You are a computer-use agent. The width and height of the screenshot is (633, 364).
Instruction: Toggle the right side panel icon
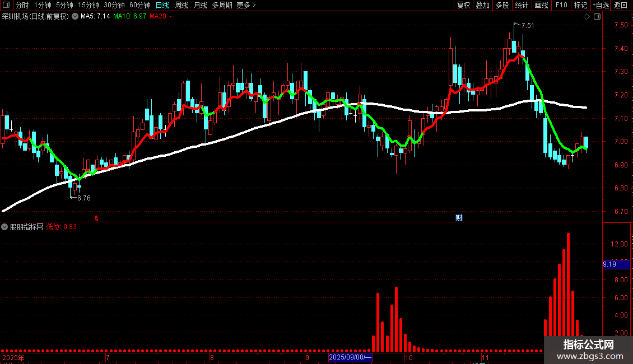point(597,17)
